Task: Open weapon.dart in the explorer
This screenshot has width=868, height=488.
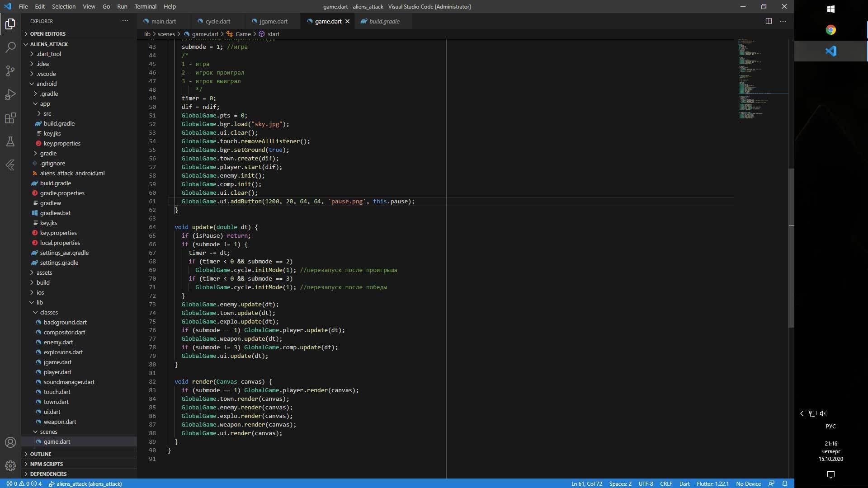Action: [x=60, y=422]
